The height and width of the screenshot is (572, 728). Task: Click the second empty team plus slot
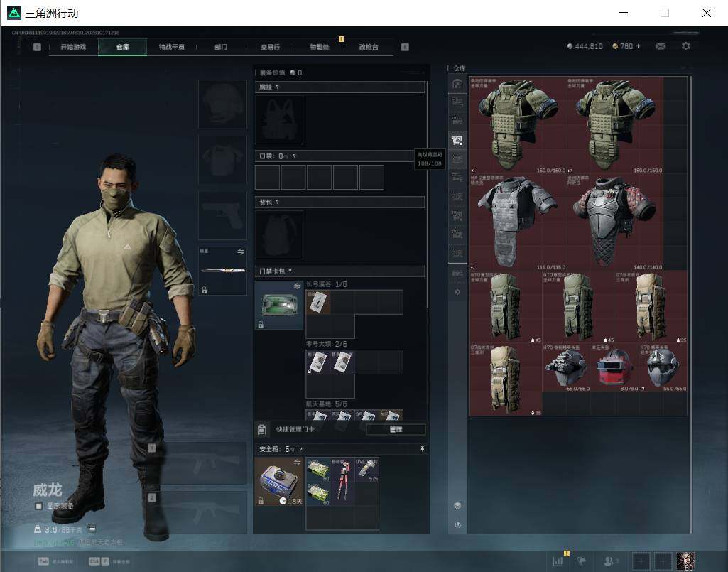pos(663,561)
